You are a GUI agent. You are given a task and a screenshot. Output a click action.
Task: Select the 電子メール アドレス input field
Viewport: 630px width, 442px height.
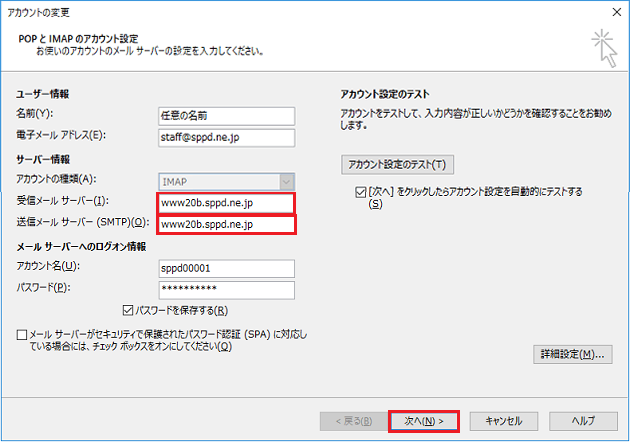click(226, 136)
